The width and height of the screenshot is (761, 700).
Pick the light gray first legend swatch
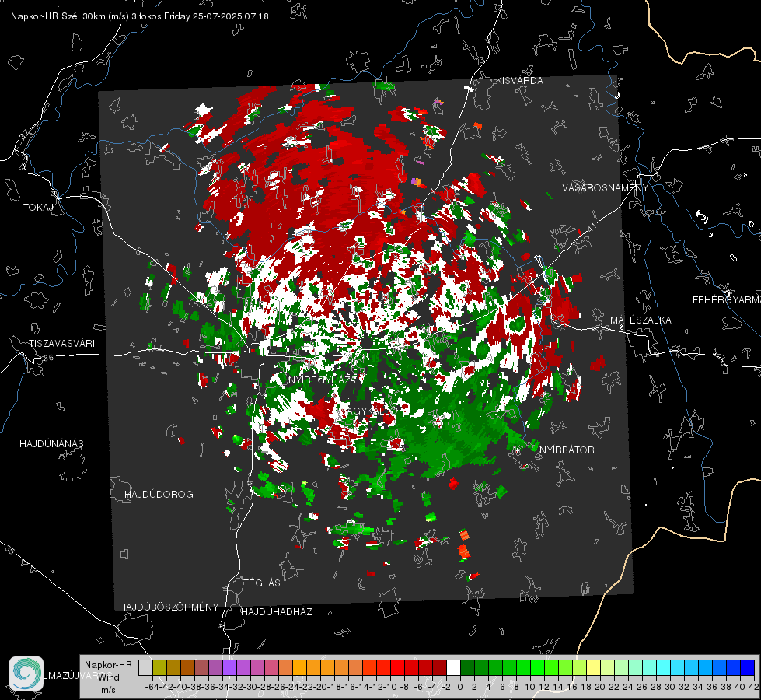(x=145, y=668)
